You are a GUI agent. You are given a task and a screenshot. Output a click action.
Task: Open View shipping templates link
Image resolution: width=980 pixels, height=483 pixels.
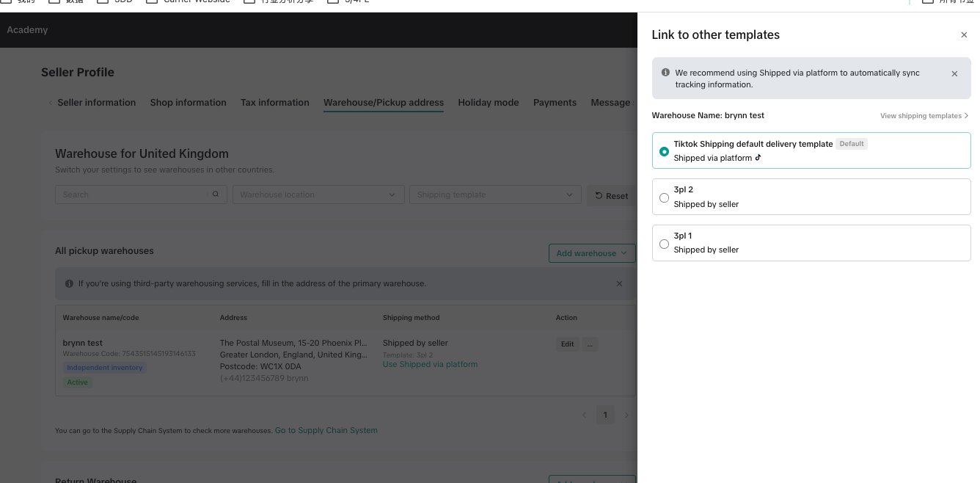pos(924,116)
